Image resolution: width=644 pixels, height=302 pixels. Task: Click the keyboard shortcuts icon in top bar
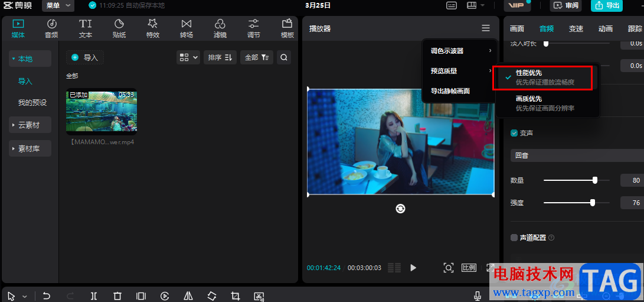(x=452, y=5)
